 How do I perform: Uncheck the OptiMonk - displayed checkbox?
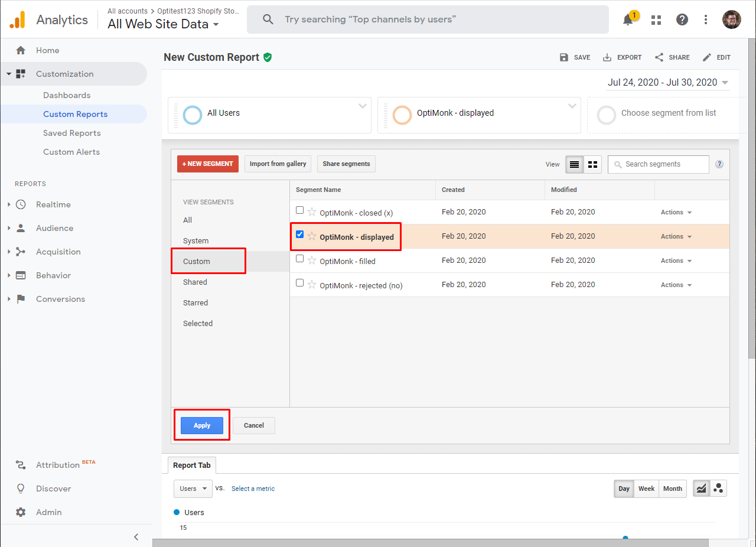pyautogui.click(x=300, y=235)
